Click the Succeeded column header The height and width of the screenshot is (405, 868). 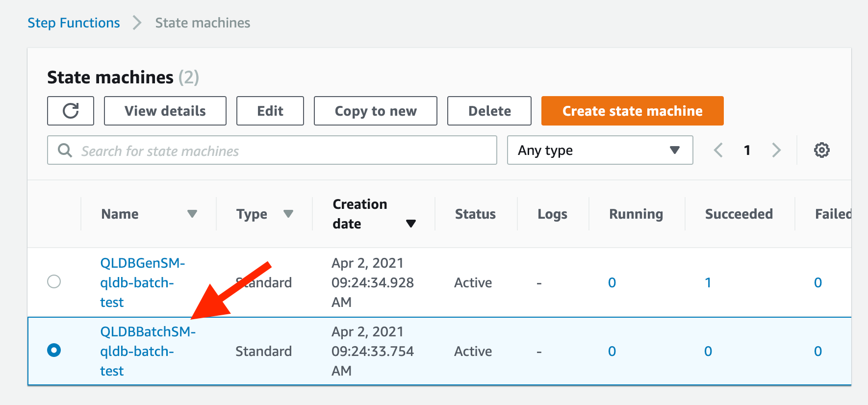tap(739, 214)
